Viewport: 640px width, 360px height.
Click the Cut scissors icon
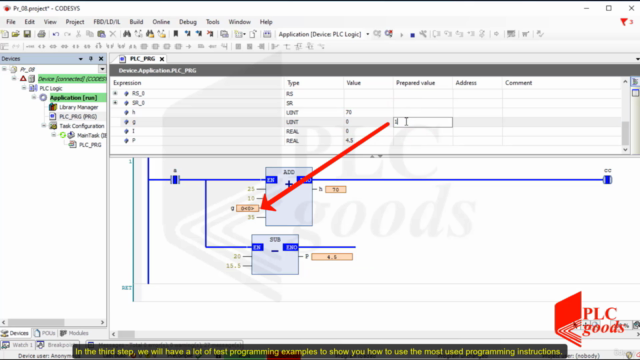(x=78, y=34)
